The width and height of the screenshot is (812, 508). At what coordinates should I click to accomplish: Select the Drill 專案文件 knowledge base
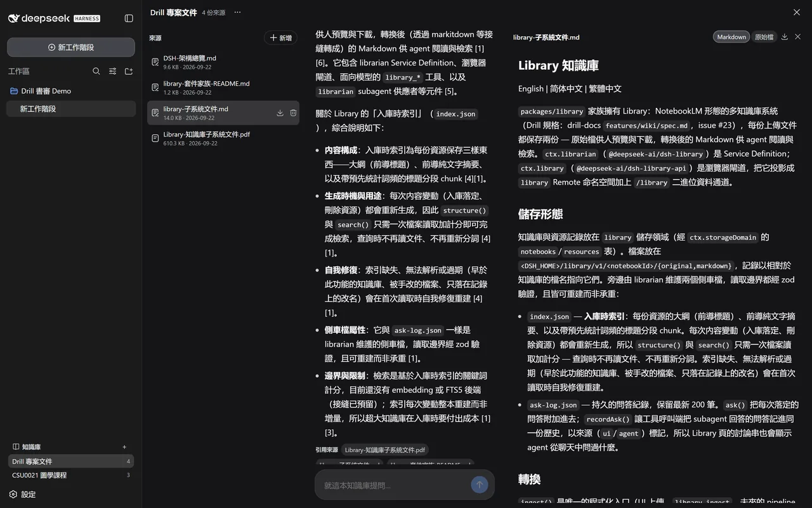(x=71, y=462)
